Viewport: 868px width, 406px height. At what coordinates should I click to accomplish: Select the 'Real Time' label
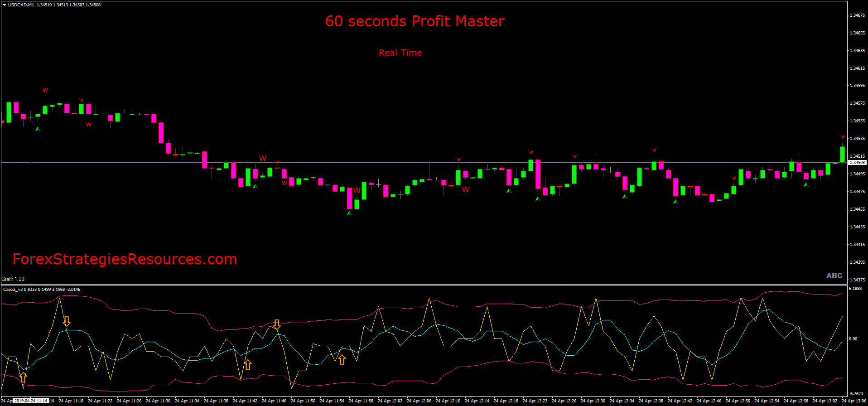coord(400,53)
